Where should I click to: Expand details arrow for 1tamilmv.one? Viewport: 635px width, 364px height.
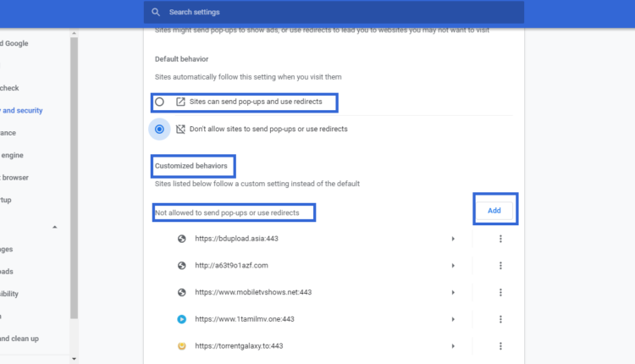tap(453, 319)
